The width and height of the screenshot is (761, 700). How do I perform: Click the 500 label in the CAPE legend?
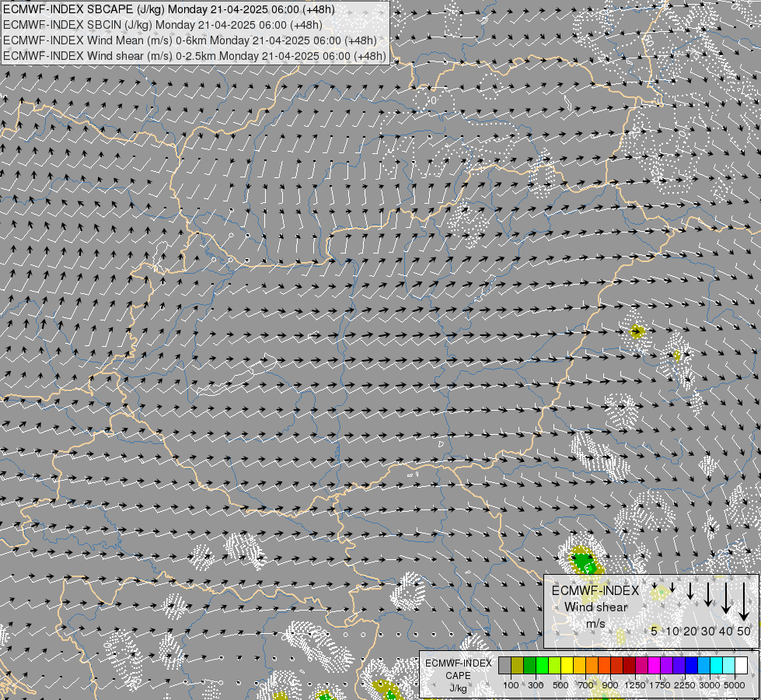[x=560, y=685]
